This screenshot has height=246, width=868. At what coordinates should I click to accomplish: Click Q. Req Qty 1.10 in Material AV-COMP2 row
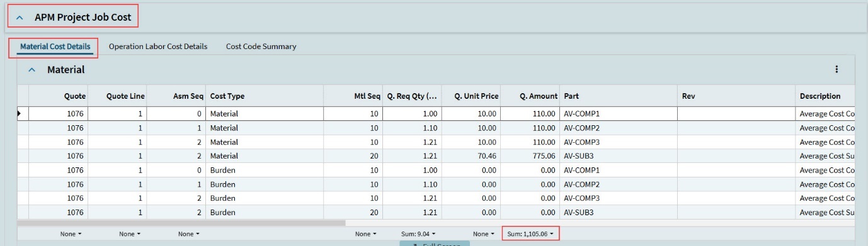coord(412,128)
